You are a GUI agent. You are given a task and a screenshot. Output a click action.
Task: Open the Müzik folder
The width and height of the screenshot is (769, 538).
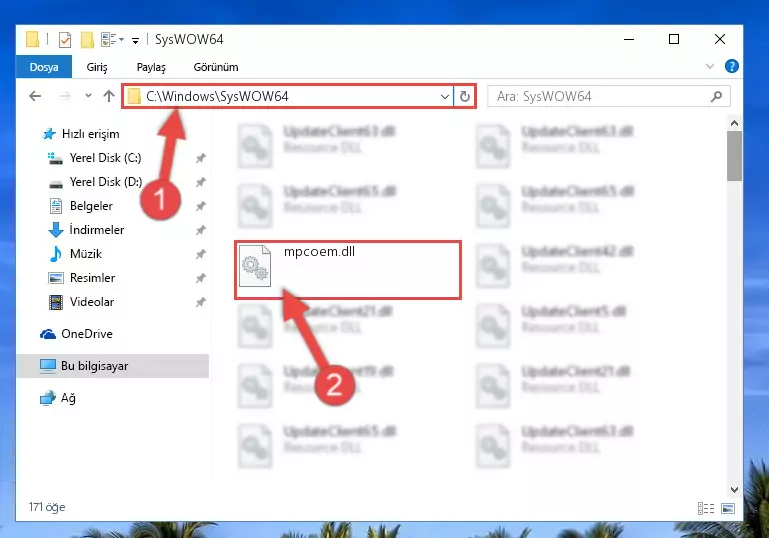click(86, 254)
